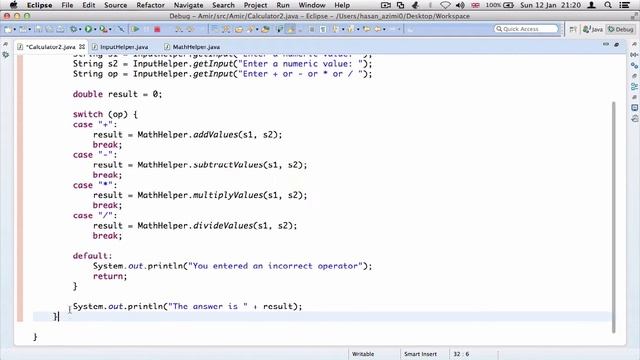Click the Open Task folder icon
The width and height of the screenshot is (640, 360).
click(x=238, y=29)
